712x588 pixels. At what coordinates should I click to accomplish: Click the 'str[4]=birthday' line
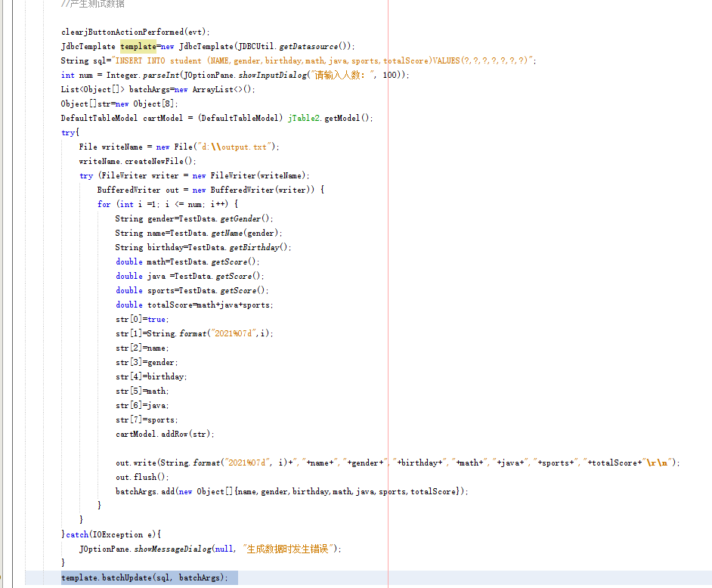(x=151, y=376)
